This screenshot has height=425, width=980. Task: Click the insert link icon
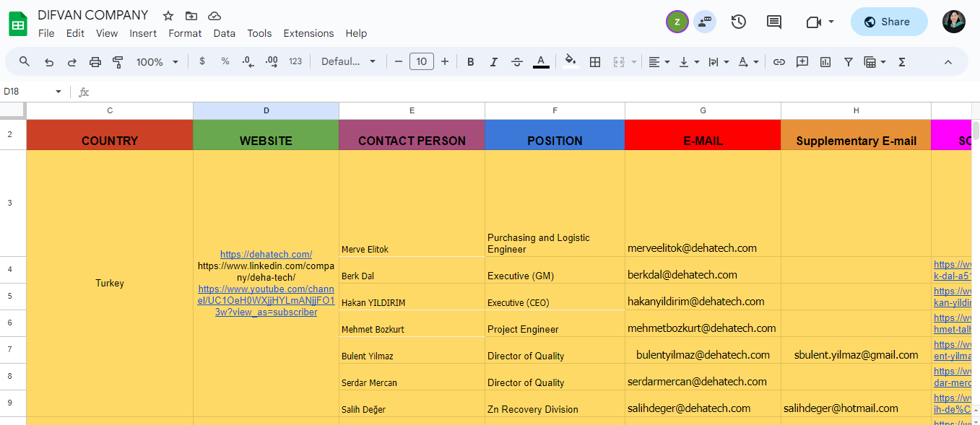pyautogui.click(x=779, y=62)
